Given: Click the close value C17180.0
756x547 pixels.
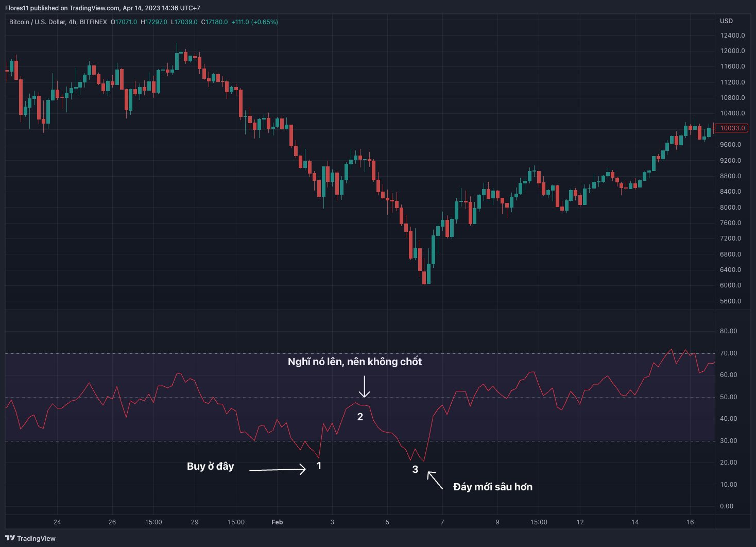Looking at the screenshot, I should pos(214,22).
